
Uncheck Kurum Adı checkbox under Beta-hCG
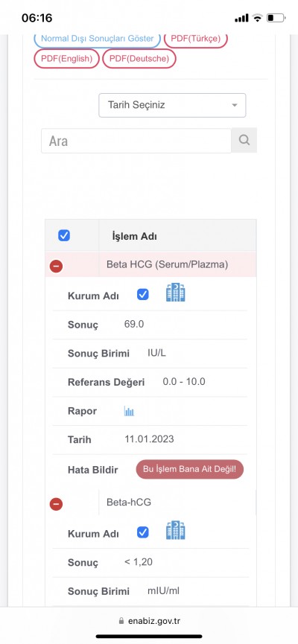[142, 533]
